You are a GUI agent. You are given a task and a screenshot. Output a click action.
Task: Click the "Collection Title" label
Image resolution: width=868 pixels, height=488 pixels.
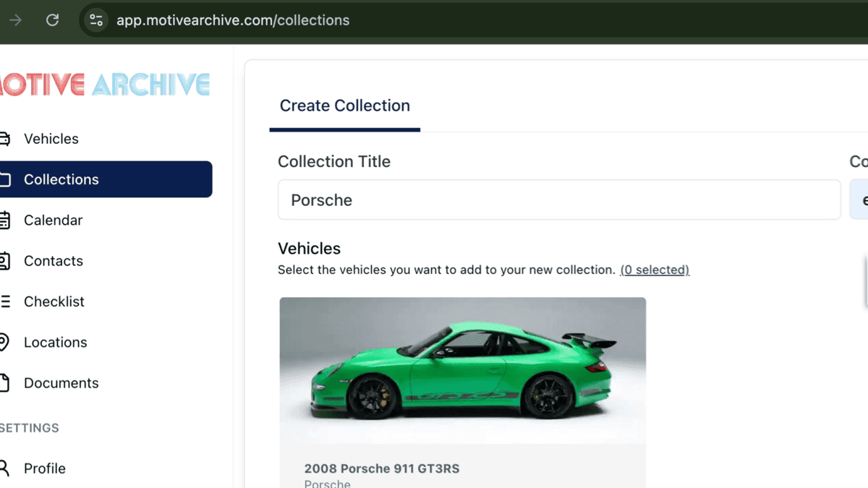(334, 161)
